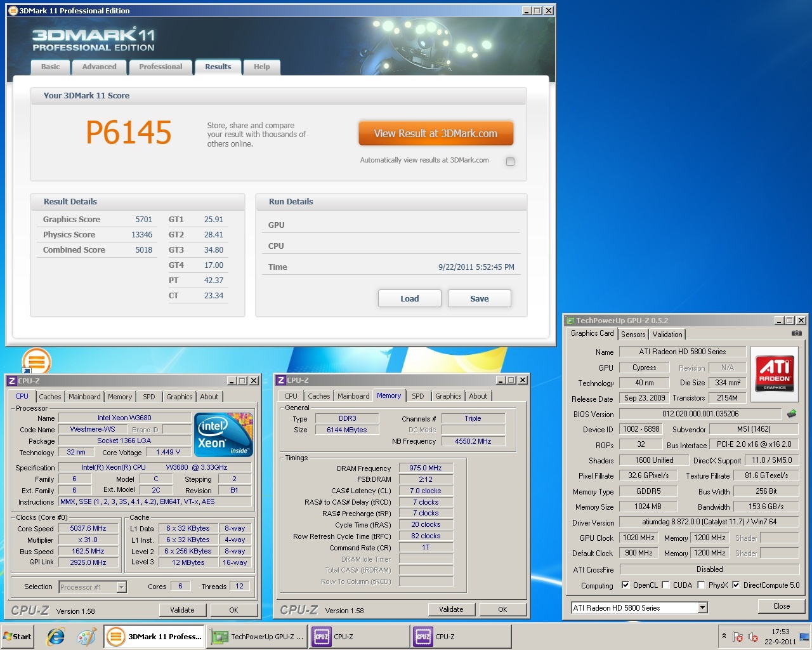This screenshot has height=650, width=812.
Task: Click OK in the CPU-Z processor window
Action: [x=233, y=610]
